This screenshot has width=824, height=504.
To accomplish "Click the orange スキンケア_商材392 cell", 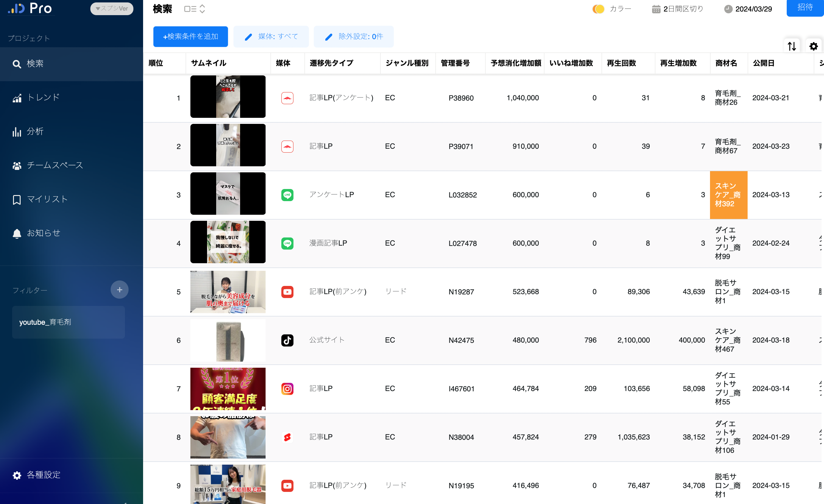I will click(729, 195).
